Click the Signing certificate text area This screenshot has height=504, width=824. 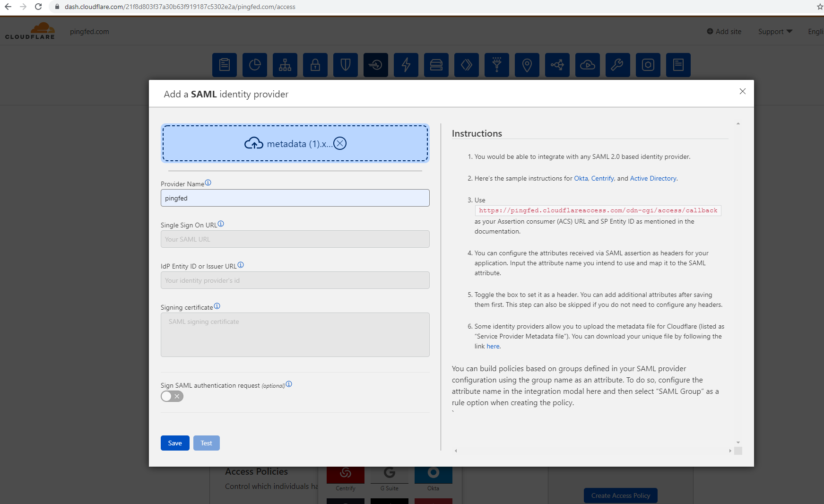[295, 335]
